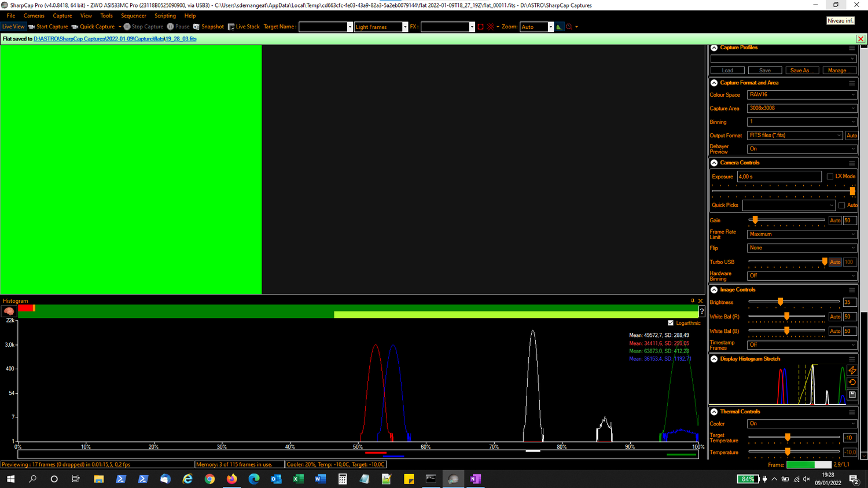This screenshot has height=488, width=868.
Task: Open Excel from the taskbar
Action: click(298, 479)
